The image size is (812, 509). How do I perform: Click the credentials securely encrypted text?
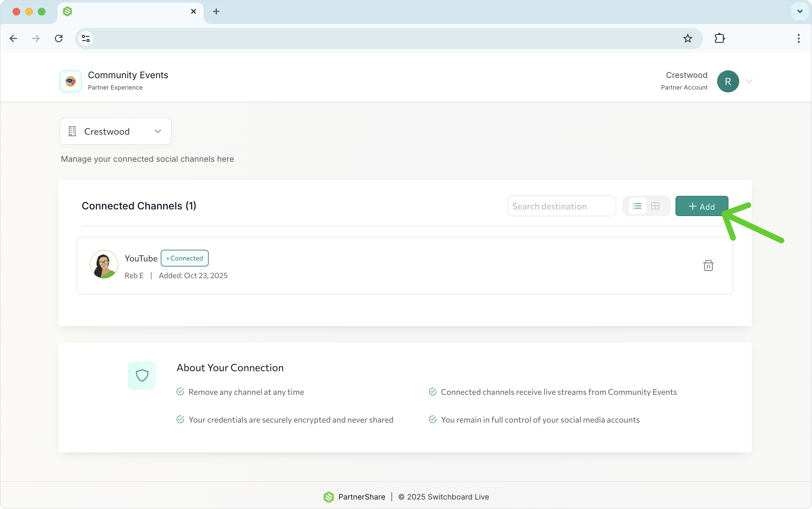(x=291, y=420)
